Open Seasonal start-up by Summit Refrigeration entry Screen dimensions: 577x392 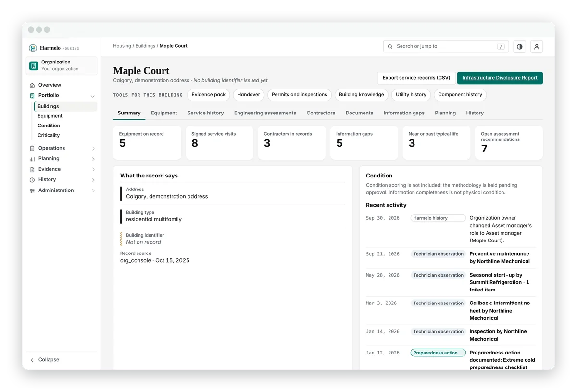[499, 282]
